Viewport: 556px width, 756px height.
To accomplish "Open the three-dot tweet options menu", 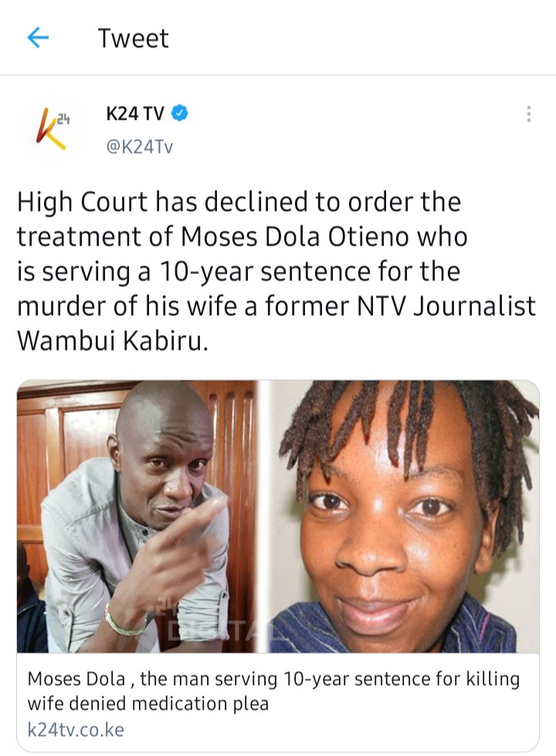I will [x=528, y=114].
